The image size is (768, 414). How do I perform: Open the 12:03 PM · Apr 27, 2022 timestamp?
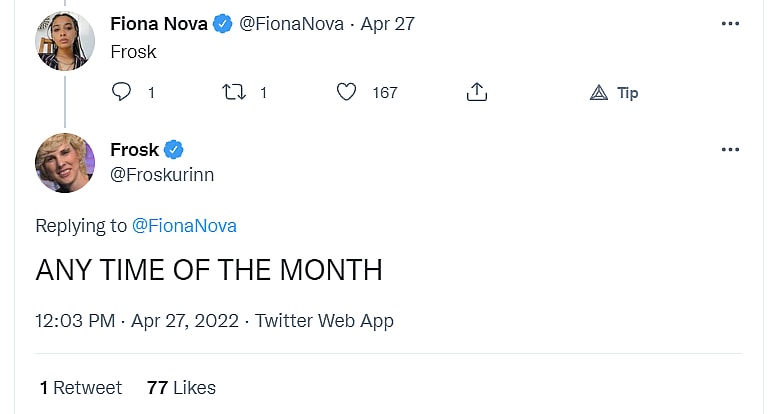[x=137, y=321]
